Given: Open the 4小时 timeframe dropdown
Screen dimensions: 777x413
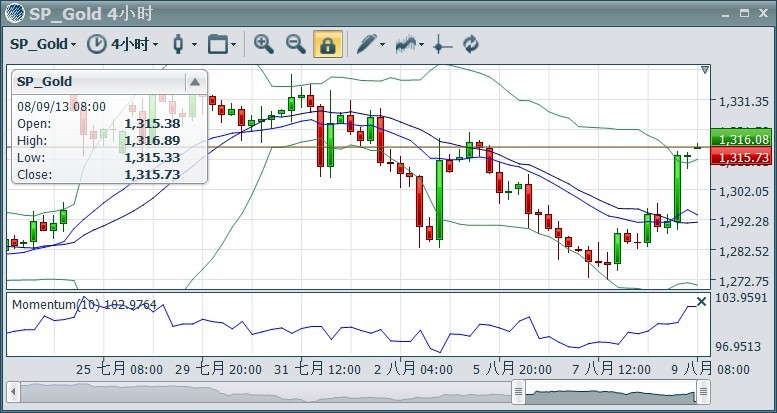Looking at the screenshot, I should pyautogui.click(x=135, y=44).
